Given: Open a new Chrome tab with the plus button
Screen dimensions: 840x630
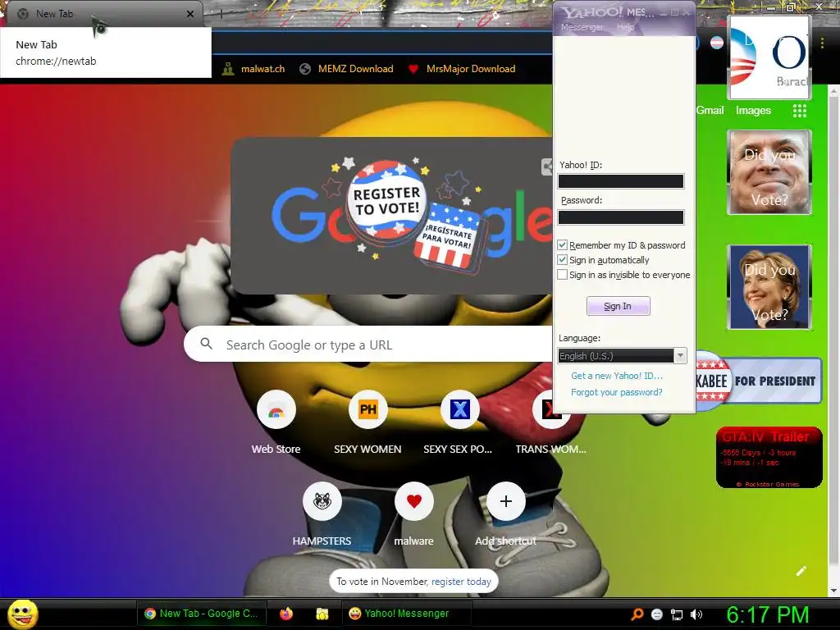Looking at the screenshot, I should coord(221,14).
